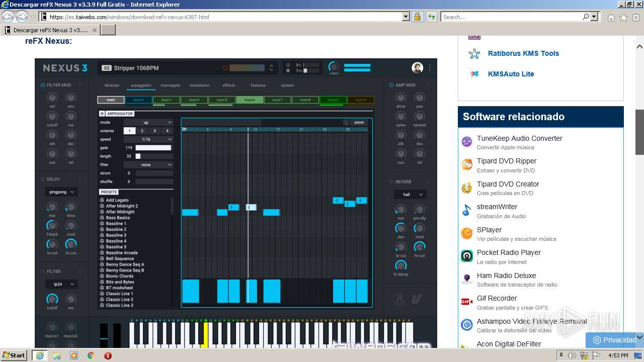This screenshot has height=362, width=644.
Task: Open the Filter lp24 type dropdown
Action: (x=61, y=284)
